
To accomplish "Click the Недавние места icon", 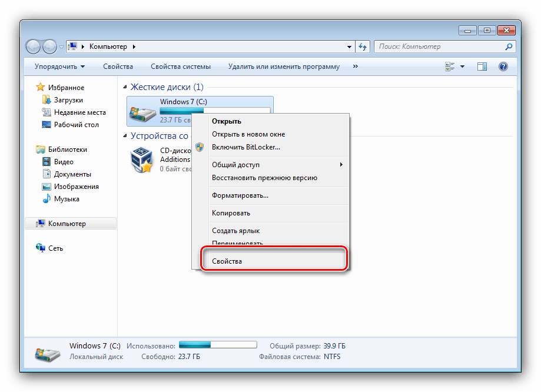I will point(47,112).
